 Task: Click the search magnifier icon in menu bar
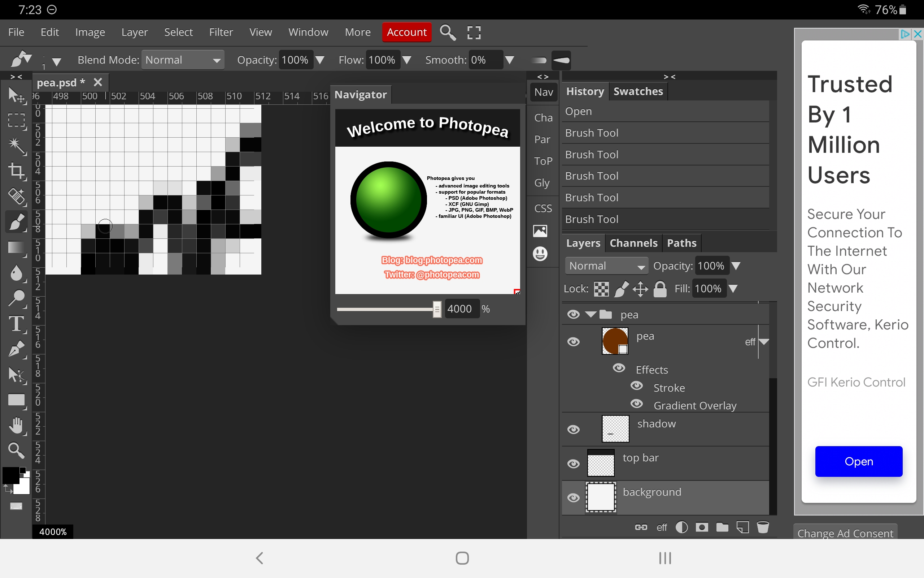coord(448,33)
